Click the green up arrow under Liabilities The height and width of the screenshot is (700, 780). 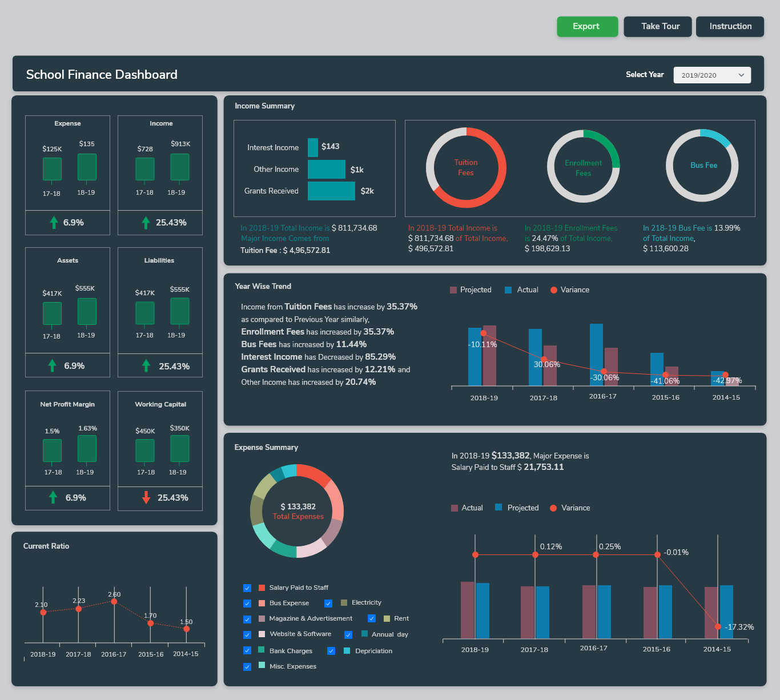146,365
